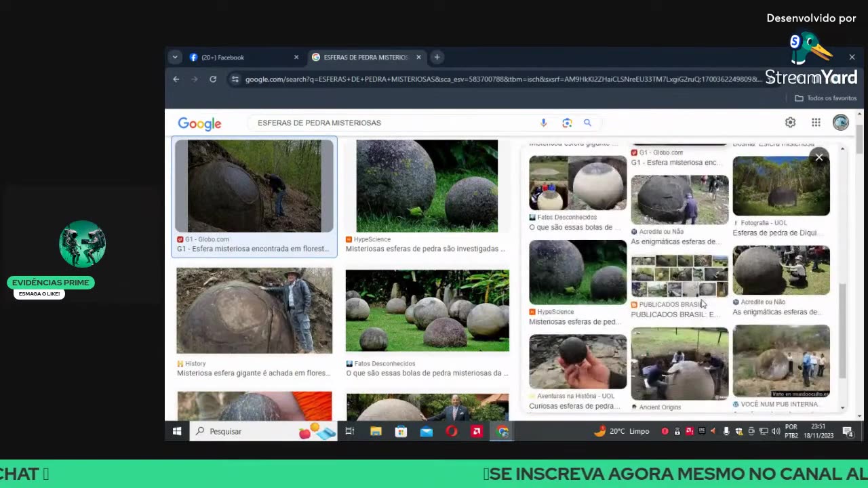Click the Google logo
The width and height of the screenshot is (868, 488).
[199, 123]
